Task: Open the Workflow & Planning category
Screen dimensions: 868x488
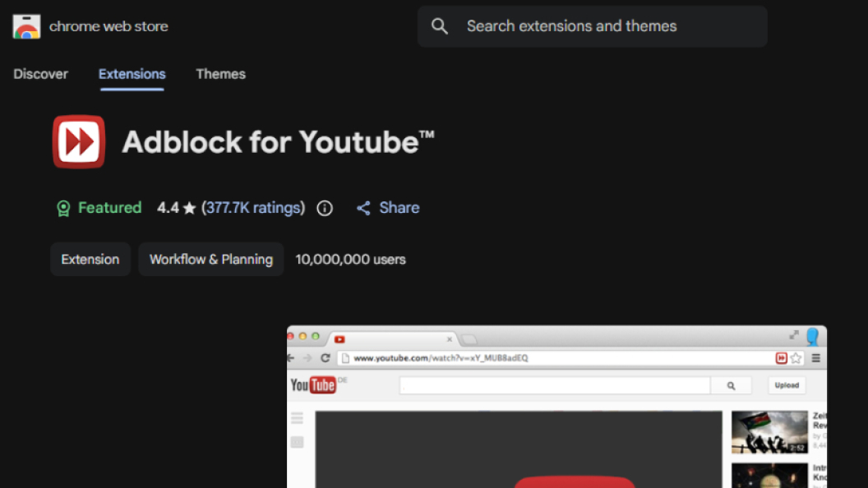Action: click(211, 259)
